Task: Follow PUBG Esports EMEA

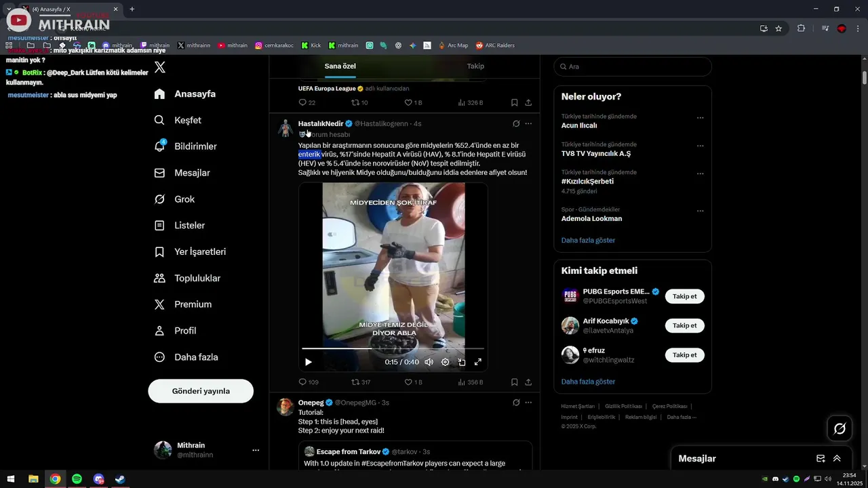Action: tap(684, 296)
